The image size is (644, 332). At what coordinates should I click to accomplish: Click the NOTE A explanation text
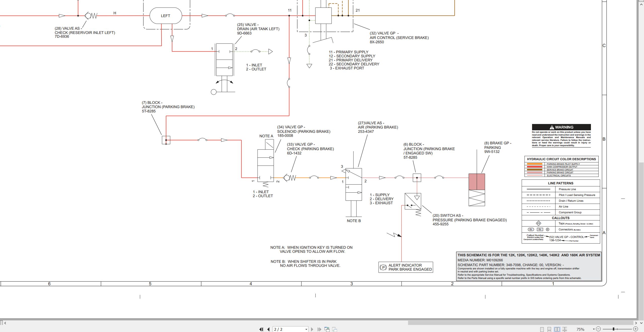pyautogui.click(x=311, y=250)
